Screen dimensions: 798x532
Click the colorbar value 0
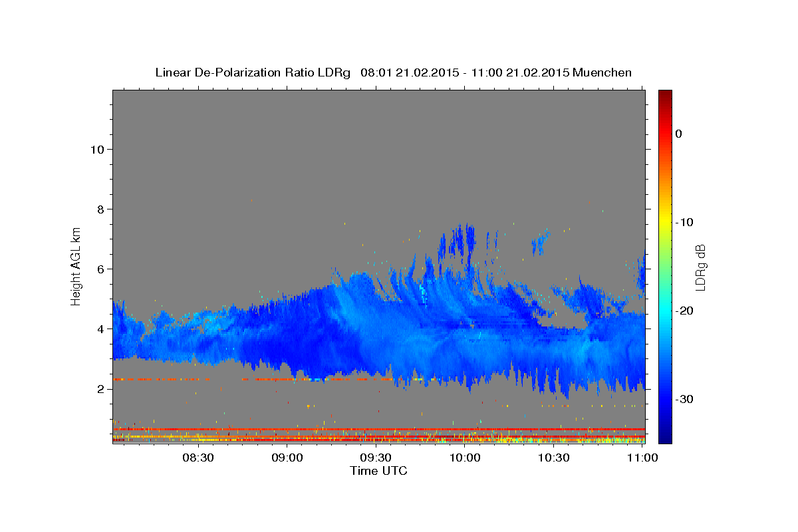(x=678, y=134)
